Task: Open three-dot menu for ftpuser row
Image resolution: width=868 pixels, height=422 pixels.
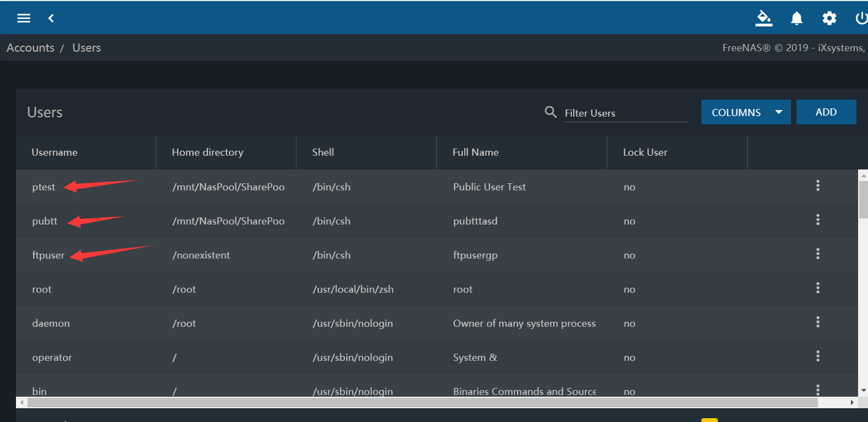Action: click(x=817, y=254)
